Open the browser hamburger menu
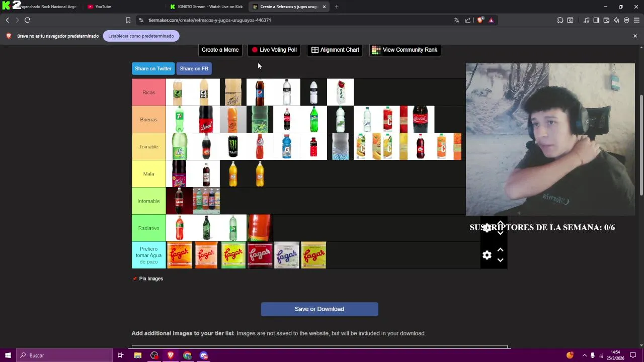The image size is (644, 362). [636, 20]
